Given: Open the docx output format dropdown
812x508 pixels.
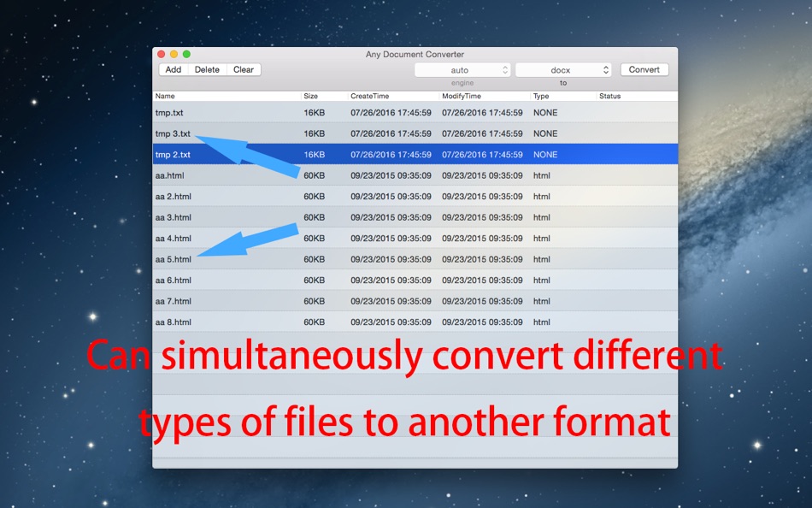Looking at the screenshot, I should click(x=563, y=70).
